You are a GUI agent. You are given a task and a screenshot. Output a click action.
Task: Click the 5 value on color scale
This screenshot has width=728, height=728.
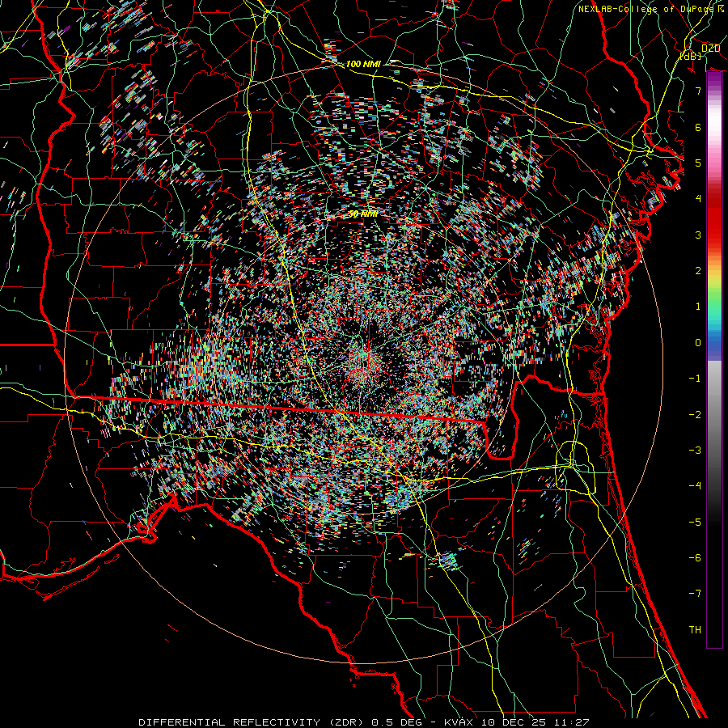pyautogui.click(x=698, y=163)
